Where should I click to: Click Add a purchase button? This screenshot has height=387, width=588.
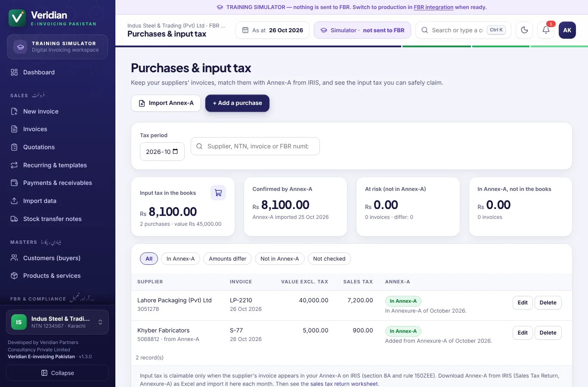point(237,103)
